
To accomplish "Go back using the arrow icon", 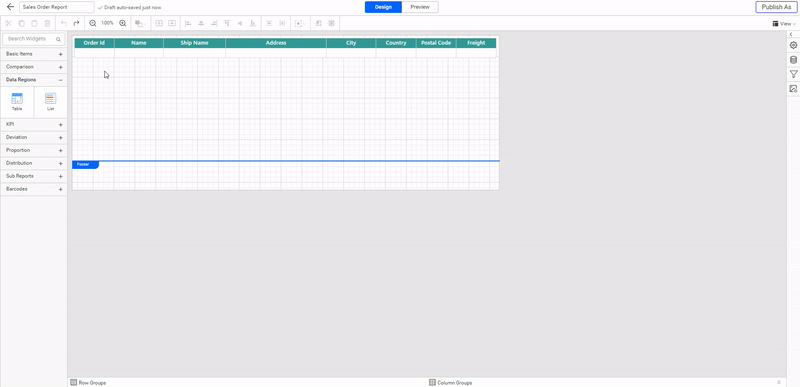I will point(10,7).
